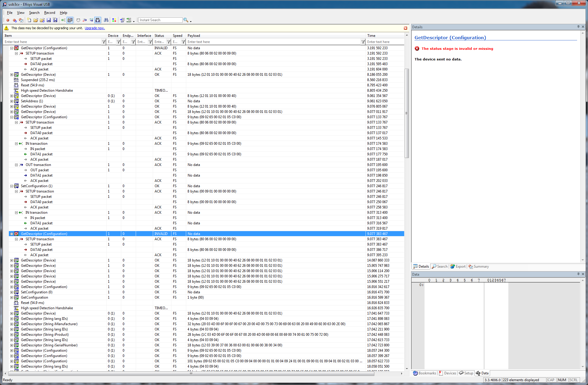The width and height of the screenshot is (588, 385).
Task: Switch to the Export tab
Action: pyautogui.click(x=458, y=266)
